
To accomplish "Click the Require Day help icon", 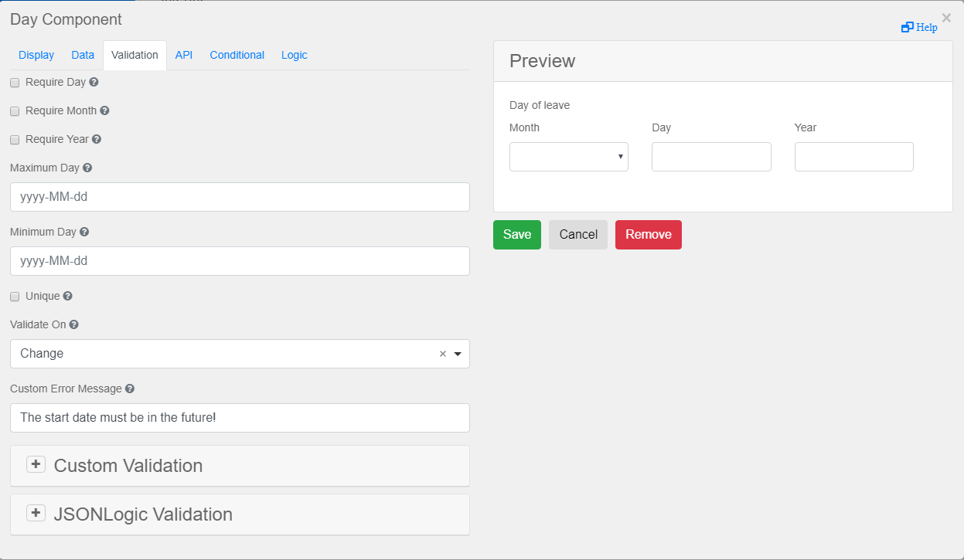I will coord(93,82).
